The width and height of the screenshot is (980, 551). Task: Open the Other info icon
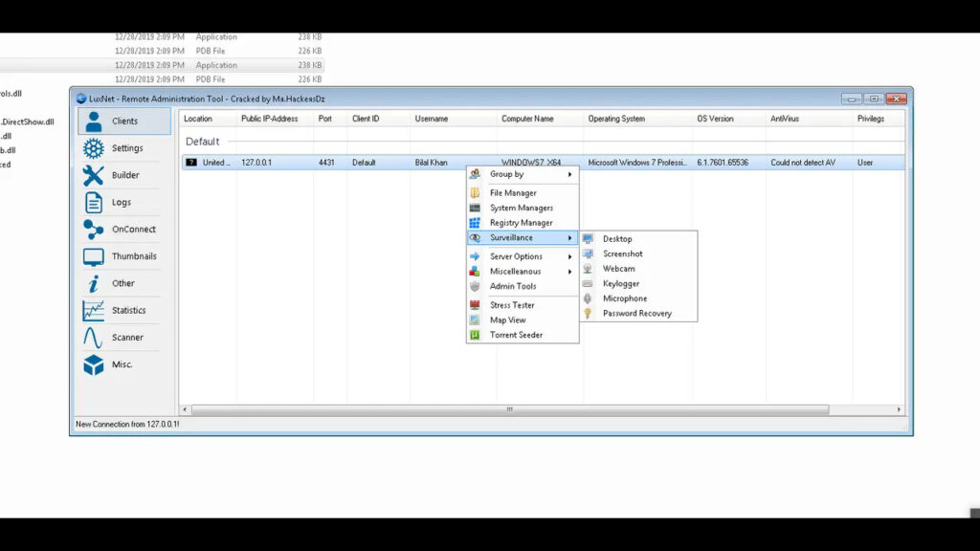(94, 283)
